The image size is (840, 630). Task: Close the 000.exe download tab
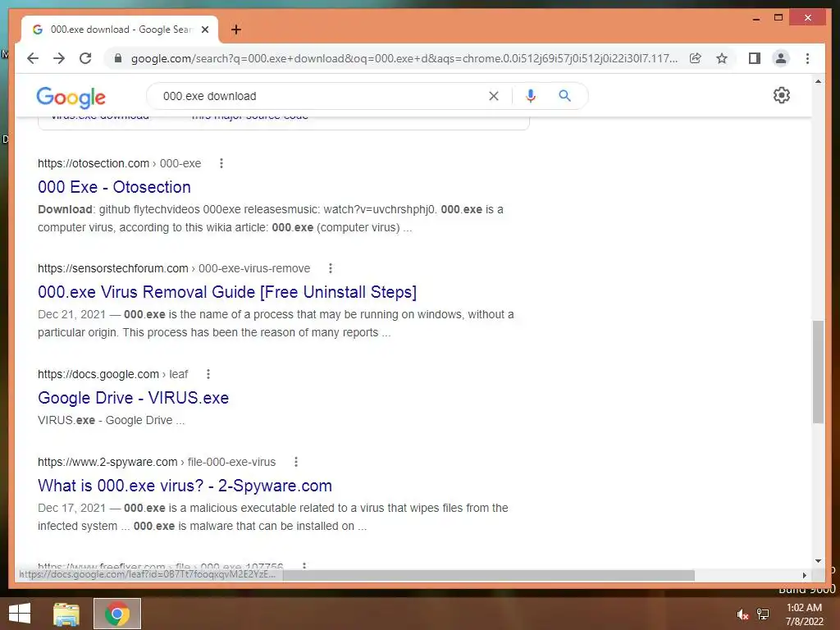(204, 30)
